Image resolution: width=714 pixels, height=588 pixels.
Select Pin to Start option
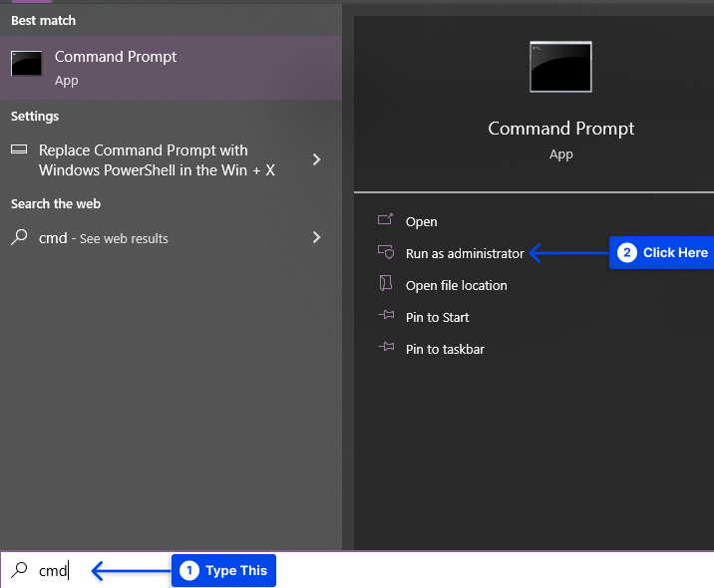pyautogui.click(x=437, y=317)
